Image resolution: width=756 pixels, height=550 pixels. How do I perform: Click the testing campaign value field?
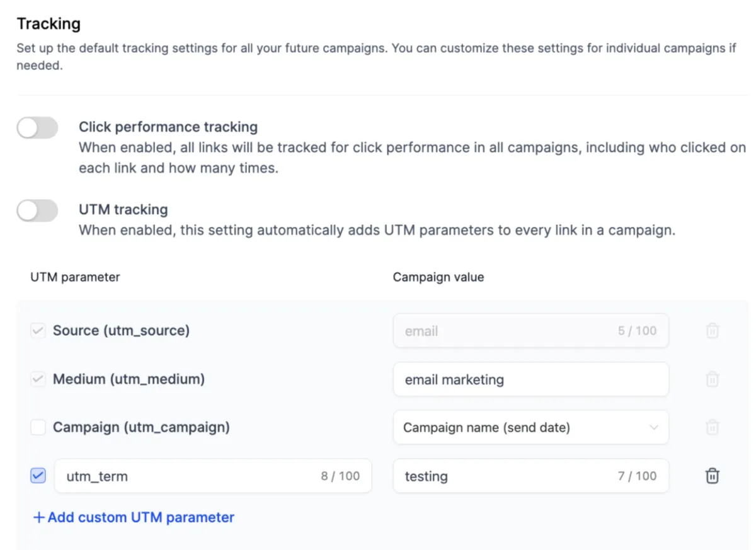(x=504, y=476)
